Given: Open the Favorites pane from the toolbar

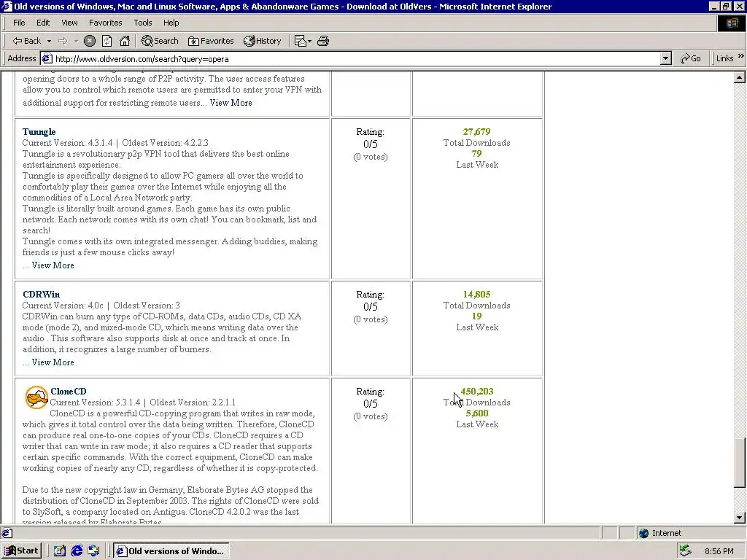Looking at the screenshot, I should (x=211, y=41).
